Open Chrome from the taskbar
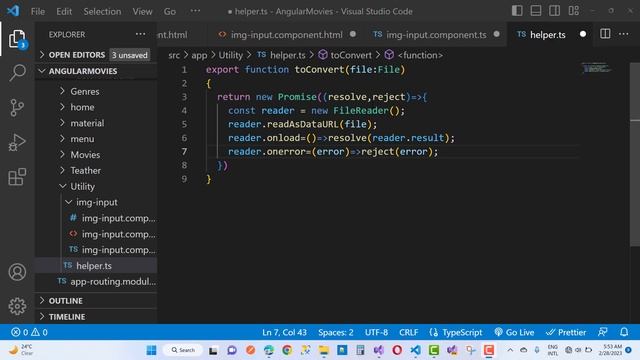Viewport: 640px width, 360px height. pyautogui.click(x=287, y=350)
